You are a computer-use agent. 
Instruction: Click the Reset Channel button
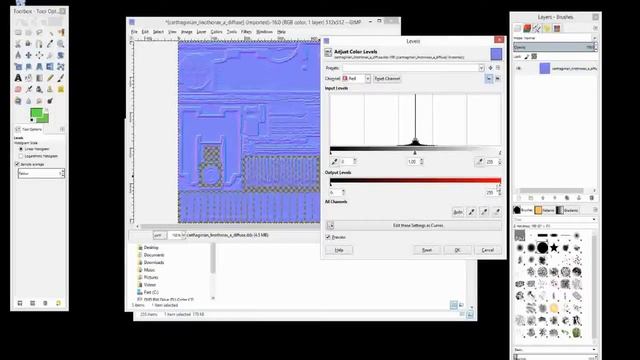(x=387, y=78)
